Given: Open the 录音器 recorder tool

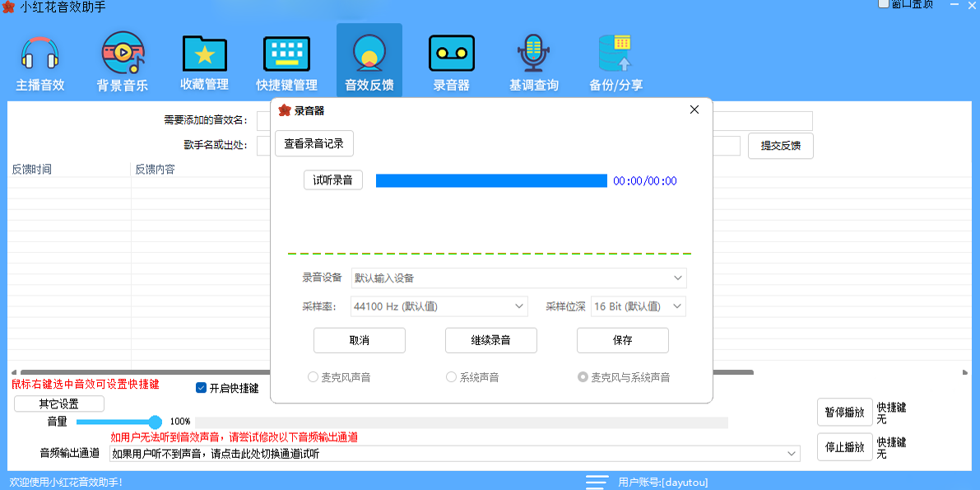Looking at the screenshot, I should (x=451, y=59).
